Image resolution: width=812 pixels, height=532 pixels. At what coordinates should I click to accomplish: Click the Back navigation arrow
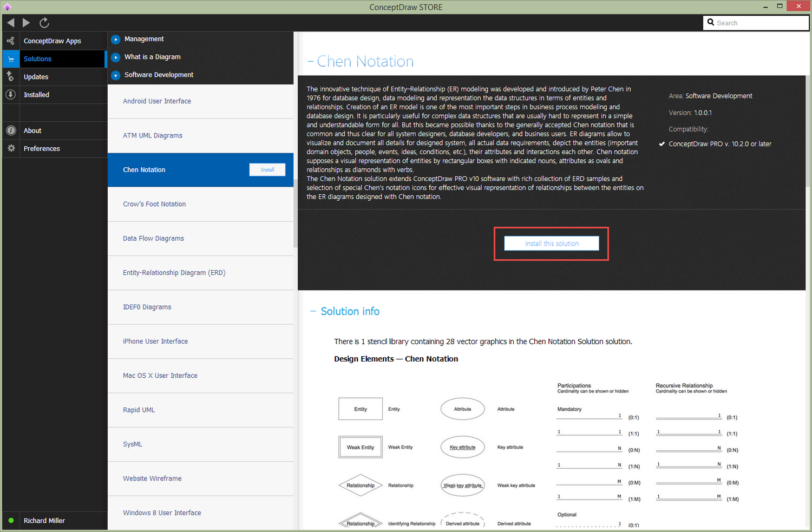11,23
